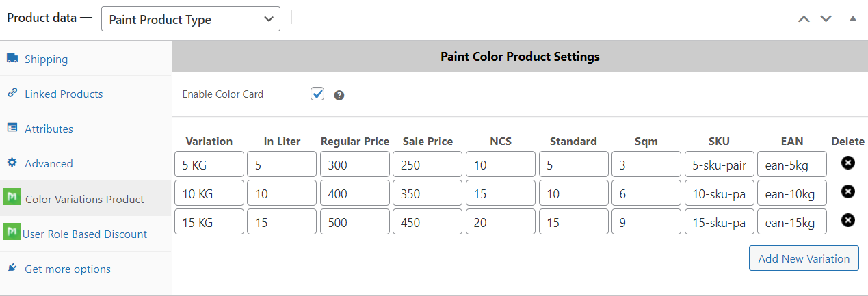The width and height of the screenshot is (868, 296).
Task: Uncheck the Enable Color Card checkbox
Action: [317, 94]
